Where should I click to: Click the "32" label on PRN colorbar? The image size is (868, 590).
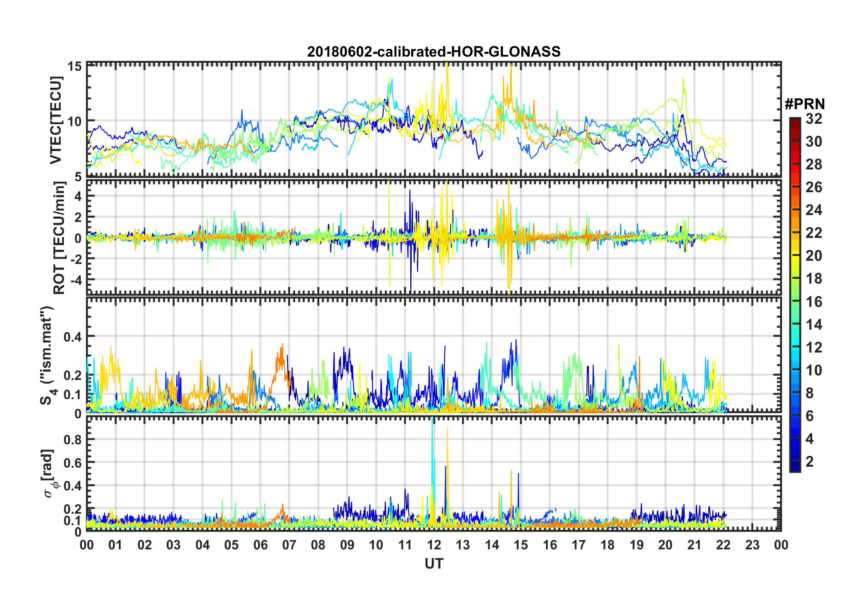click(814, 119)
